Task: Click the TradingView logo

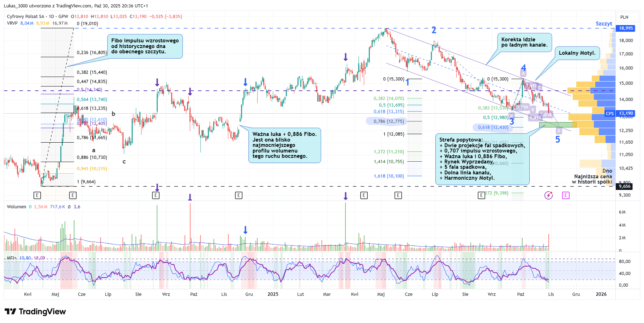Action: [x=35, y=311]
